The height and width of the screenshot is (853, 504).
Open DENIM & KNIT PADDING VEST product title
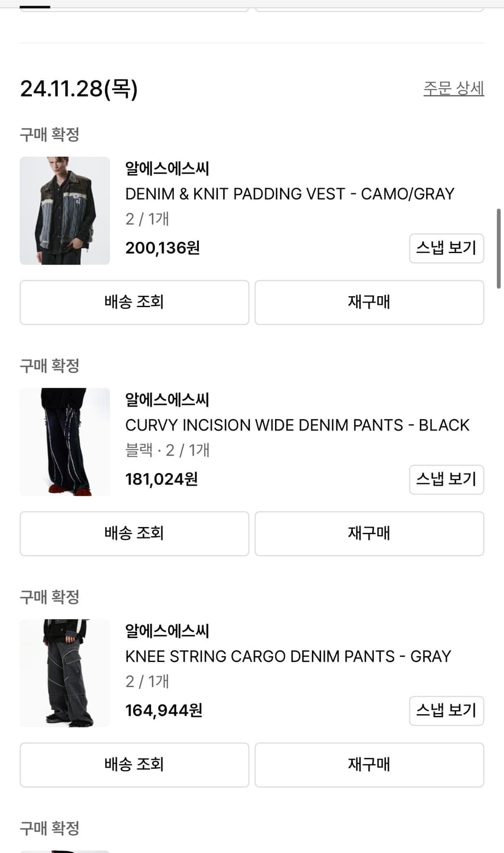click(x=289, y=194)
